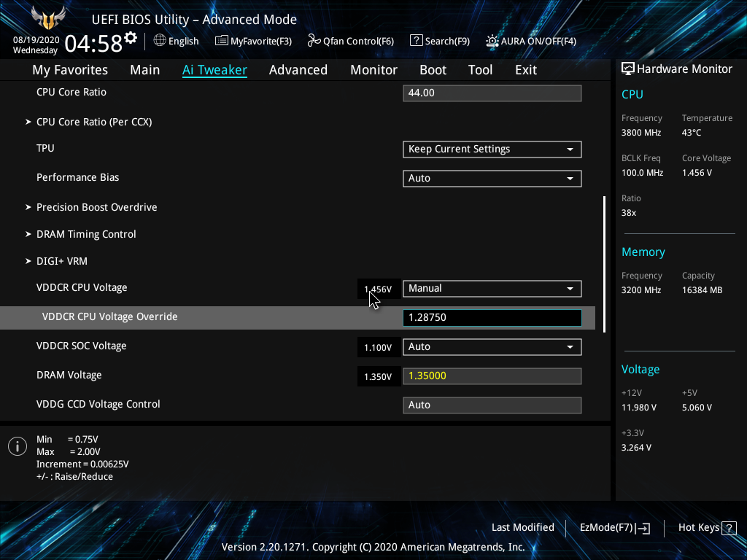
Task: Click VDDCR CPU Voltage Override field
Action: click(x=492, y=318)
